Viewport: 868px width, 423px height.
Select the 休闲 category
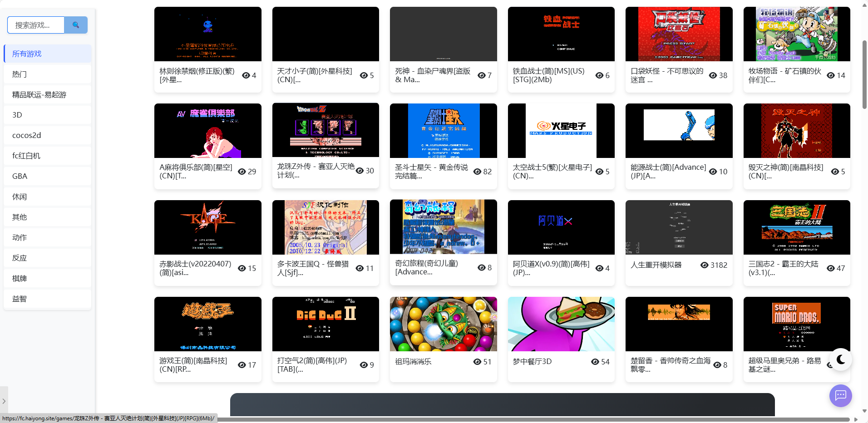tap(48, 197)
